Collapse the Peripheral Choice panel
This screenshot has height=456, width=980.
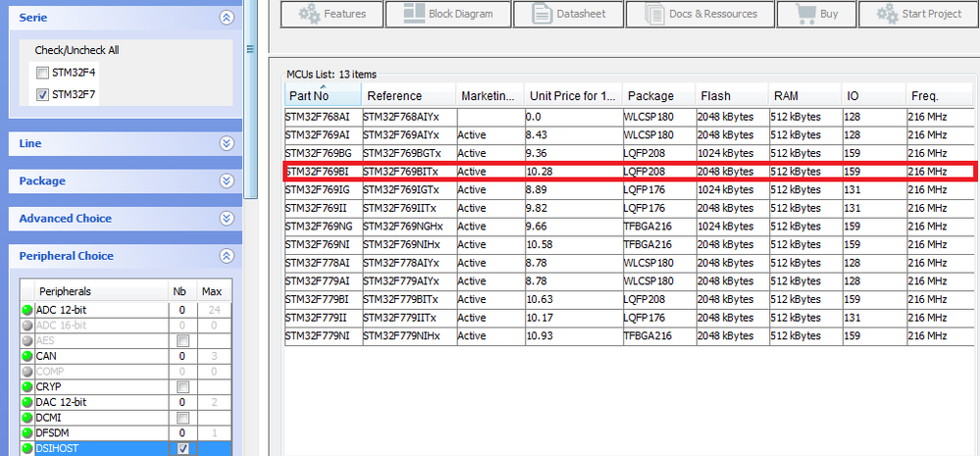click(x=227, y=256)
